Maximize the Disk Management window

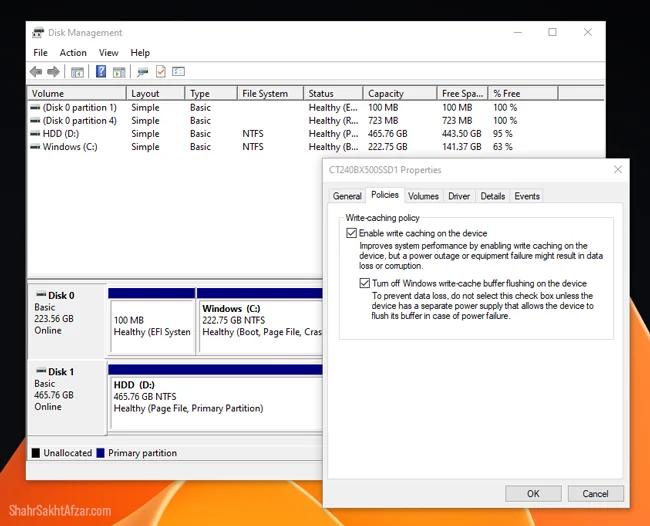tap(552, 32)
